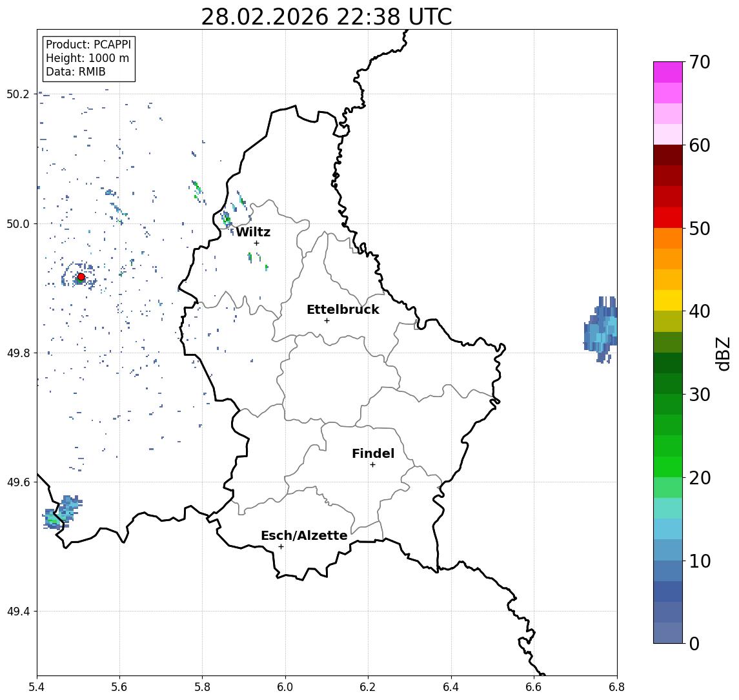Click the dark maroon band below 60

click(x=668, y=155)
